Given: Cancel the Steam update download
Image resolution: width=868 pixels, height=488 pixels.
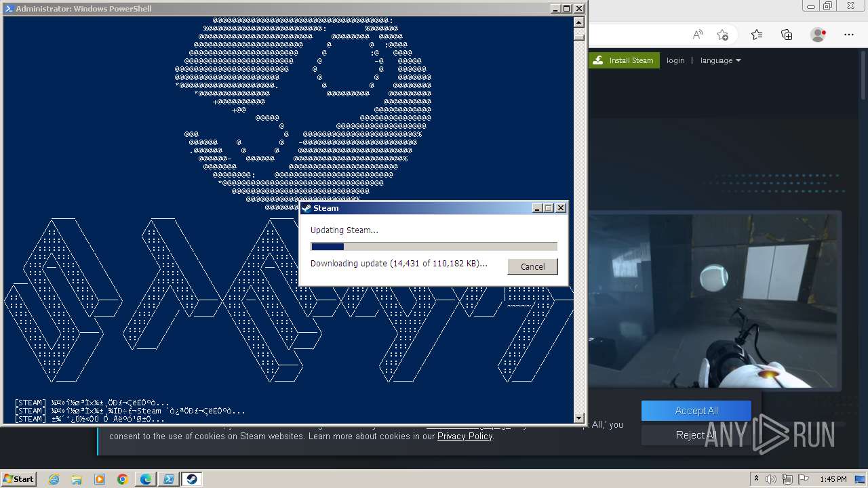Looking at the screenshot, I should pyautogui.click(x=532, y=266).
